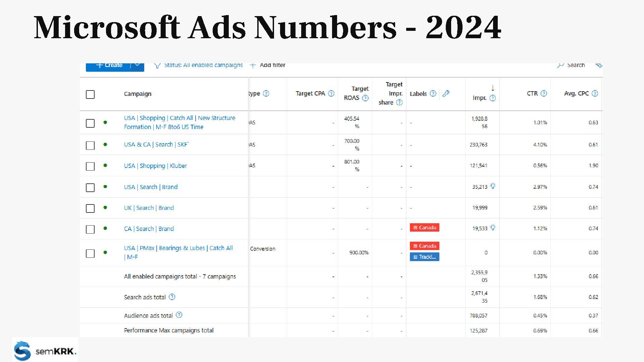Image resolution: width=644 pixels, height=362 pixels.
Task: Open the UK | Search | Brand campaign
Action: click(x=149, y=208)
